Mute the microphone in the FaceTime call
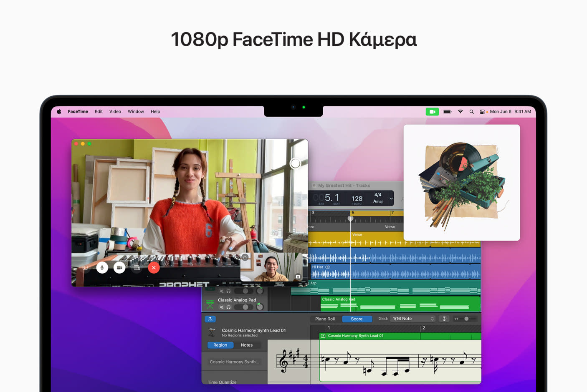587x392 pixels. point(102,267)
